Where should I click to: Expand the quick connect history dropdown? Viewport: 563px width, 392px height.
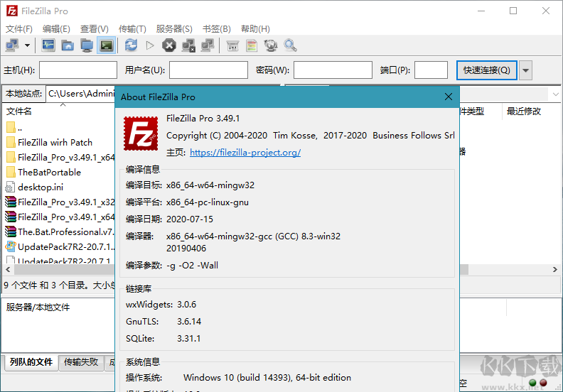tap(525, 70)
